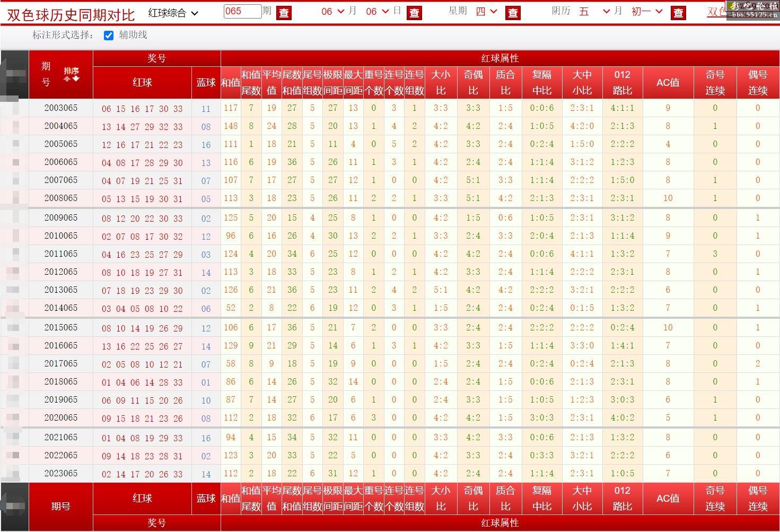This screenshot has width=780, height=532.
Task: Open the lunar day dropdown showing 初一
Action: click(647, 12)
